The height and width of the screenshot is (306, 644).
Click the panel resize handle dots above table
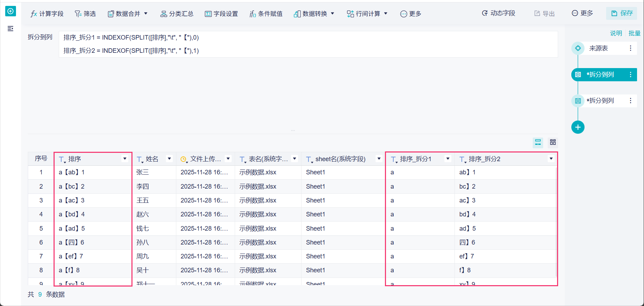pos(293,131)
